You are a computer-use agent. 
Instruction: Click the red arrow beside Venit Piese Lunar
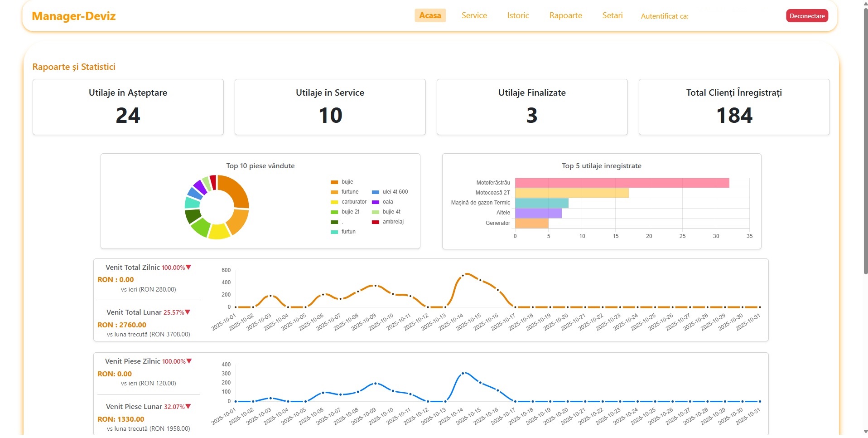click(x=188, y=407)
